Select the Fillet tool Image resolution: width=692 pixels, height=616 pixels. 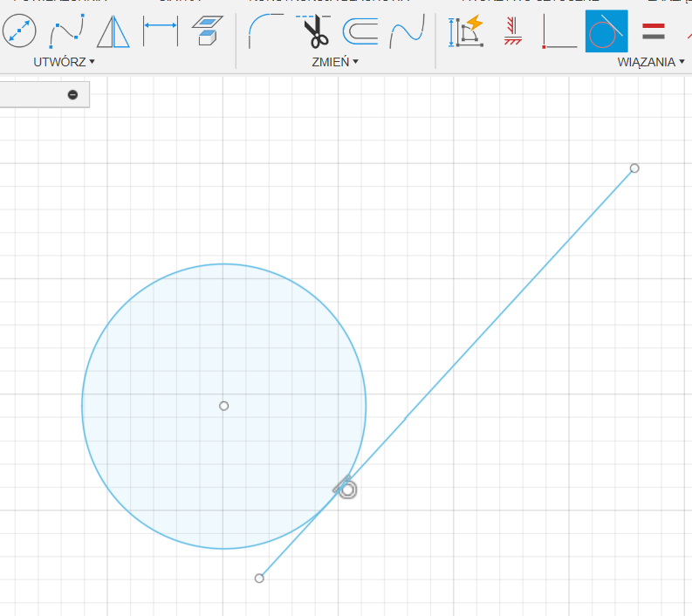[265, 32]
